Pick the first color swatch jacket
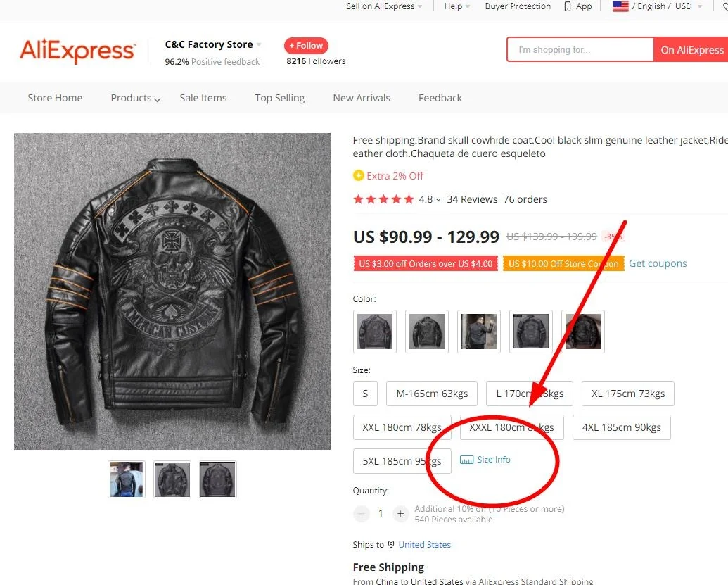Screen dimensions: 728x585 pyautogui.click(x=374, y=331)
